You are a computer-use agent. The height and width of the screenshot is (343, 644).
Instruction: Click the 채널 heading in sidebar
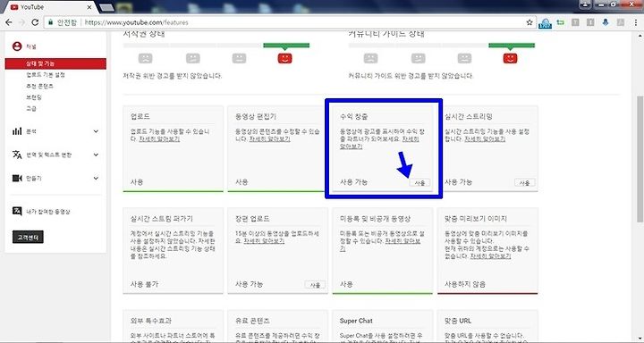click(x=31, y=46)
